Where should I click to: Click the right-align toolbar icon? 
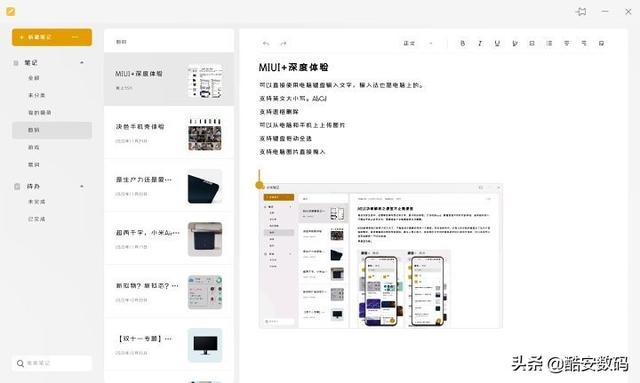[x=584, y=43]
